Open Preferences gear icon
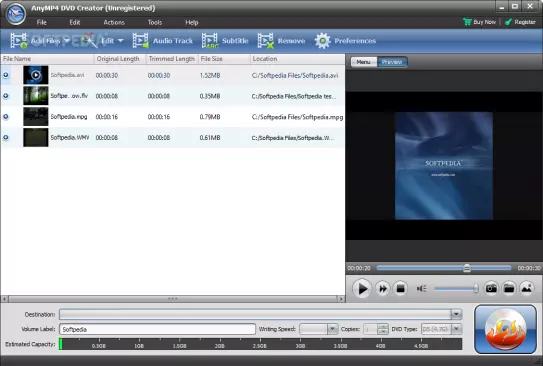543x366 pixels. coord(322,41)
